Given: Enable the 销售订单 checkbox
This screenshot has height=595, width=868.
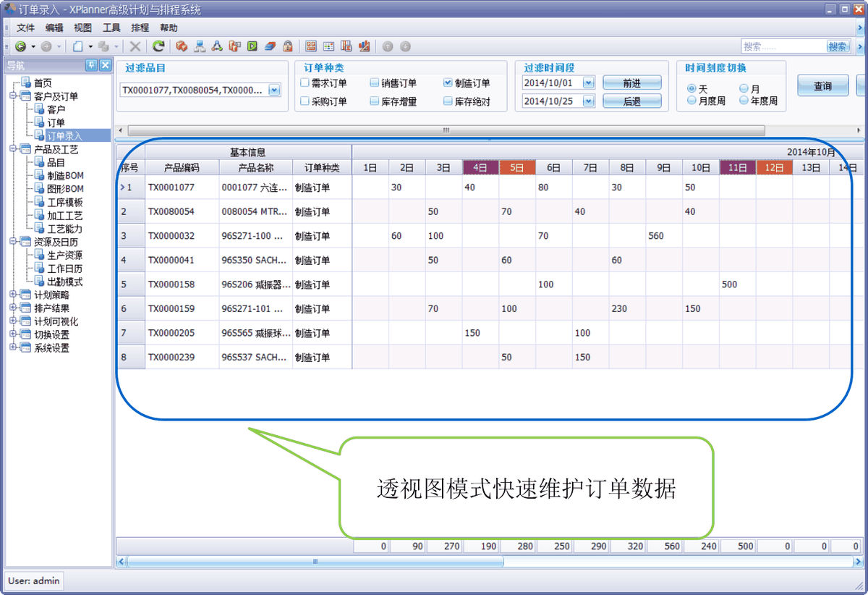Looking at the screenshot, I should pyautogui.click(x=374, y=83).
